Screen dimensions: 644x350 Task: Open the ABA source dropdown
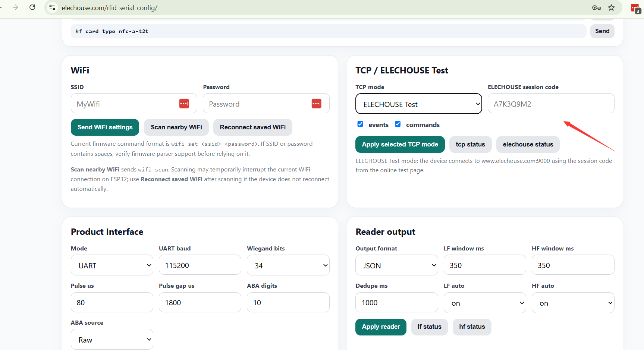pos(112,339)
